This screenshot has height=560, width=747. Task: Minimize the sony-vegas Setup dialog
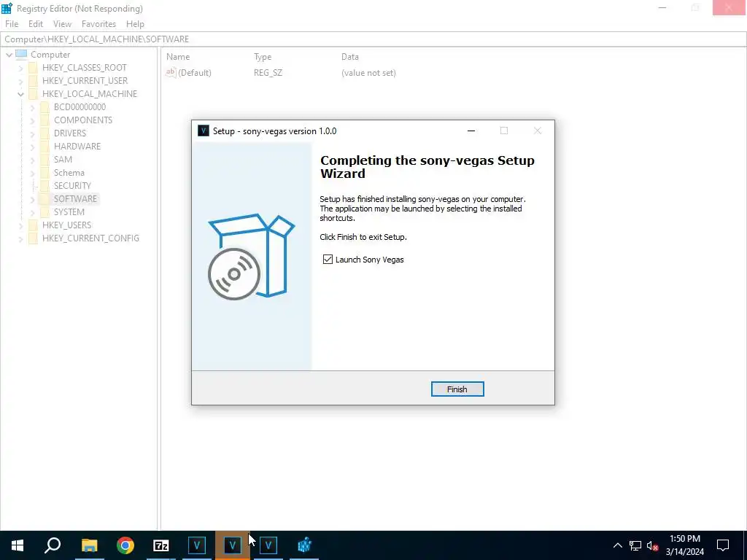[x=471, y=131]
